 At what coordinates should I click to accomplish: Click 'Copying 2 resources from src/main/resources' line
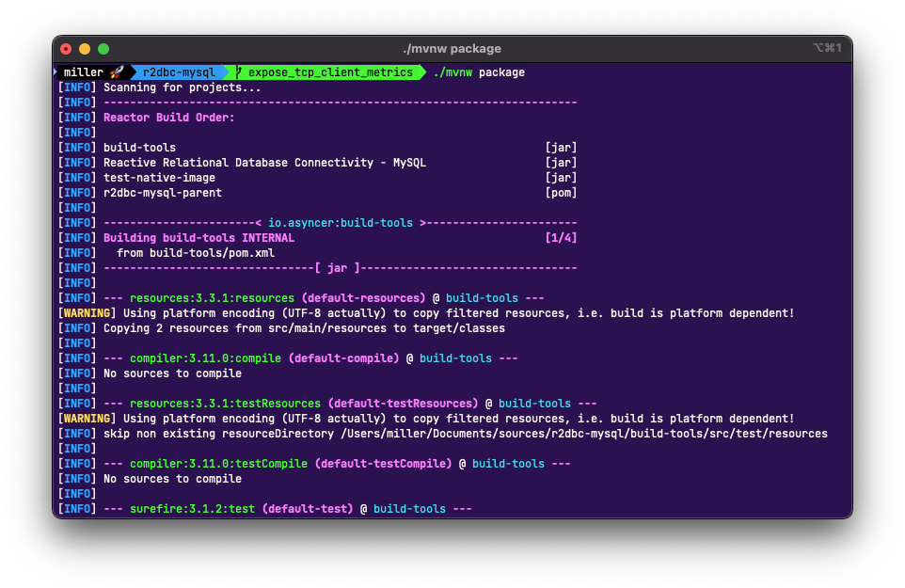[304, 327]
